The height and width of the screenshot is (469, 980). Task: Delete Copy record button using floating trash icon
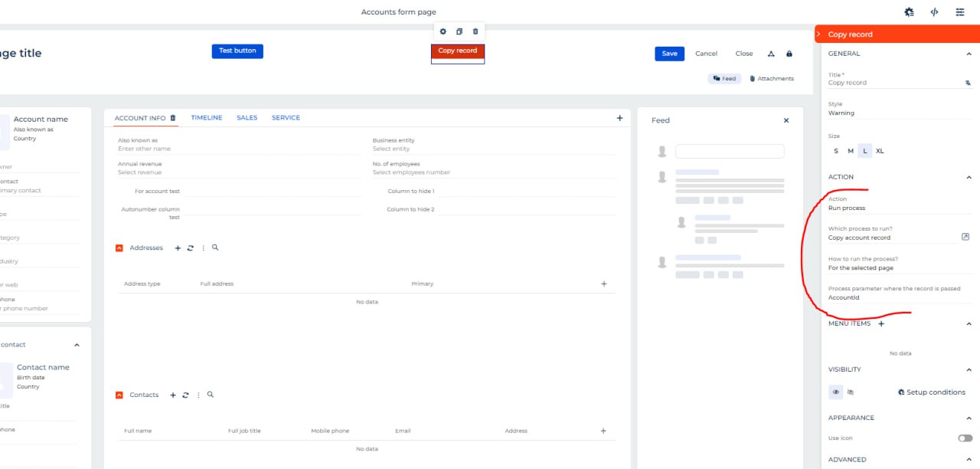(x=475, y=31)
